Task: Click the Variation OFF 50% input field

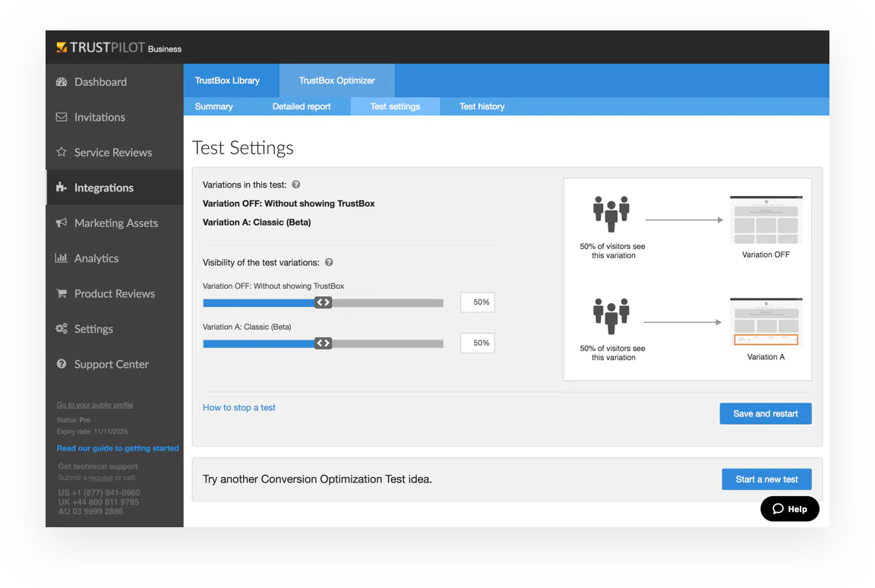Action: tap(478, 302)
